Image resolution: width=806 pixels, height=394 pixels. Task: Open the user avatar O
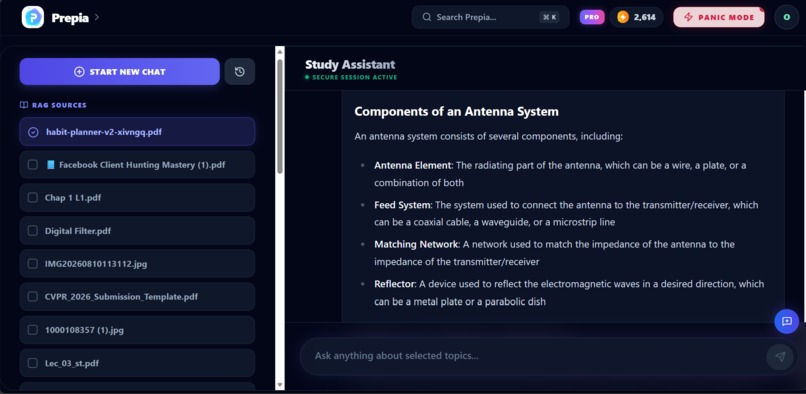pos(786,17)
